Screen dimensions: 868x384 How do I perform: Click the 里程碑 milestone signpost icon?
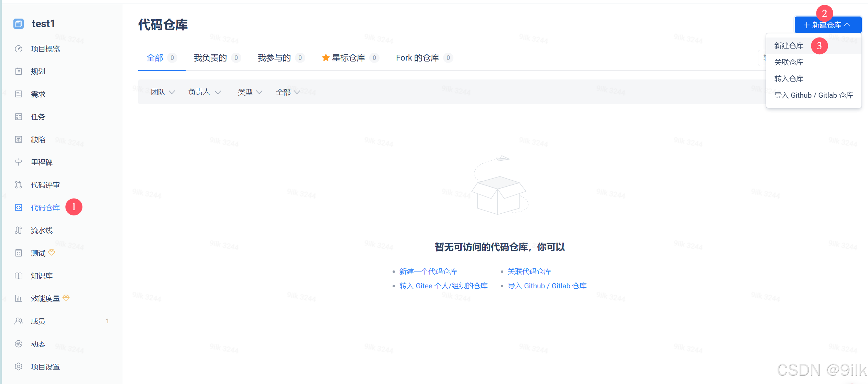click(x=19, y=162)
